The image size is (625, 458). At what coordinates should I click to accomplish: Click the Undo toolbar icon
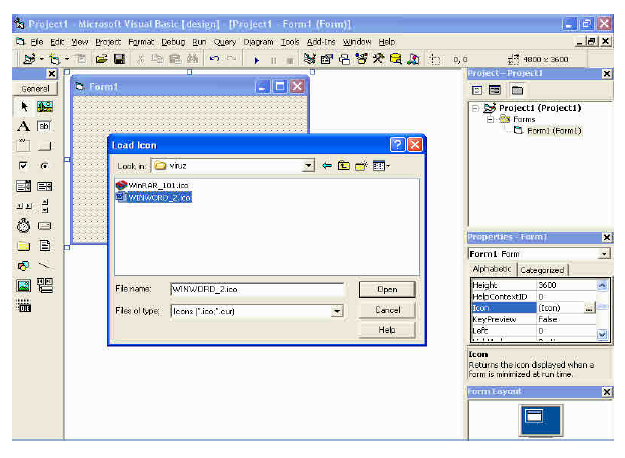[x=214, y=59]
